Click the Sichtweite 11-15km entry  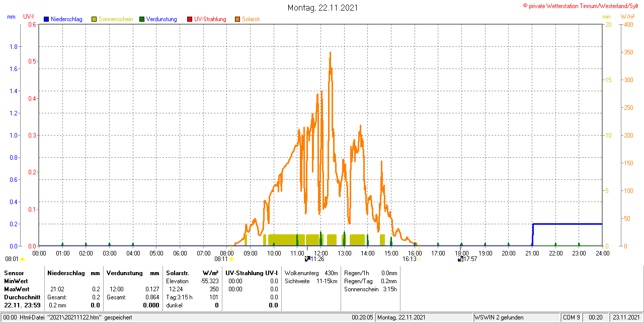pyautogui.click(x=311, y=281)
